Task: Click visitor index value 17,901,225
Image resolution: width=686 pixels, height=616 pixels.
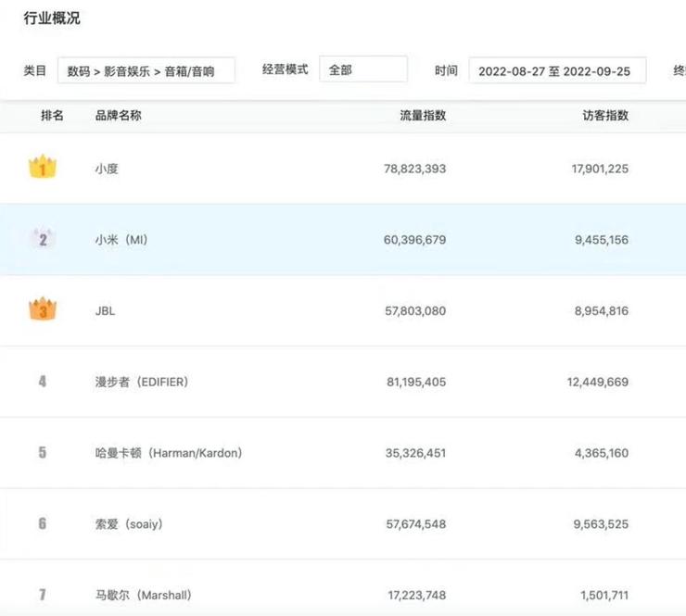Action: [600, 169]
